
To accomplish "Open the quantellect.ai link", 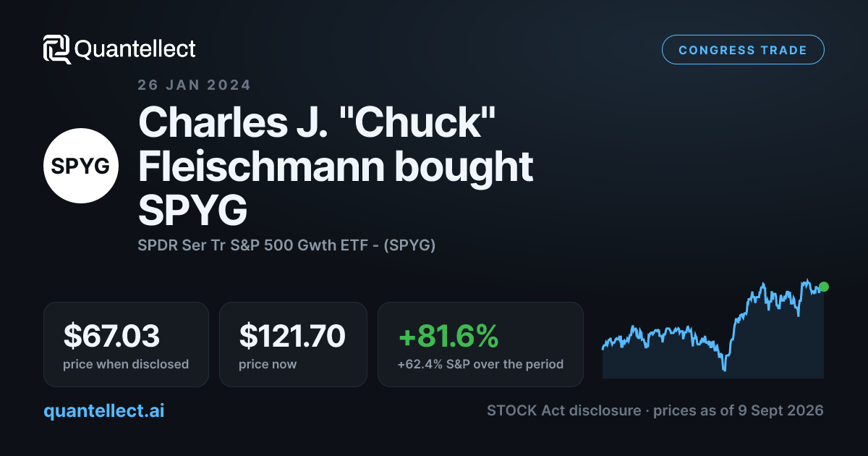I will pyautogui.click(x=104, y=411).
